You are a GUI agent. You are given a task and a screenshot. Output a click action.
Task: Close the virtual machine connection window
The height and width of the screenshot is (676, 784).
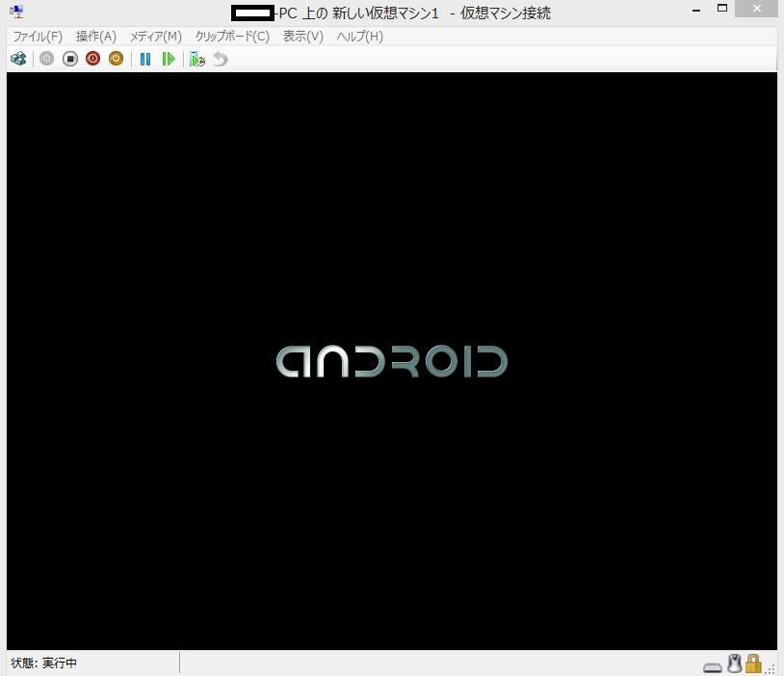tap(756, 9)
